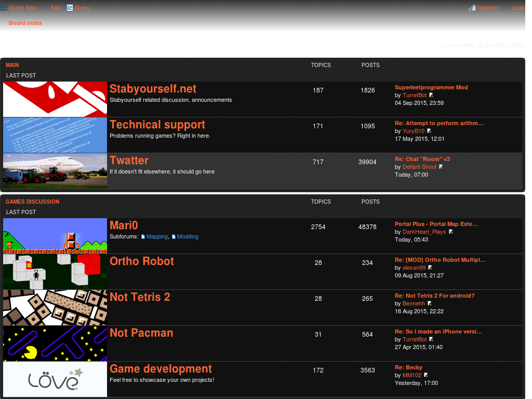Click the latest-post icon beside Defiant Shout
This screenshot has width=532, height=399.
click(x=441, y=167)
